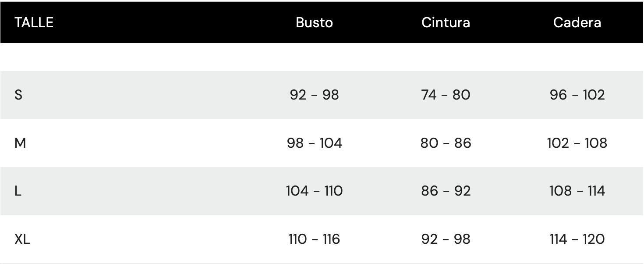644x264 pixels.
Task: Click the 96 - 102 Cadera value
Action: pyautogui.click(x=577, y=95)
